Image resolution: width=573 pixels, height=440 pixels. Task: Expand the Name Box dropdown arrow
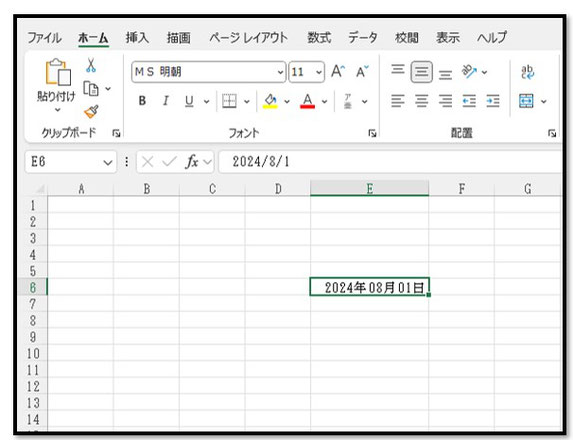(107, 162)
